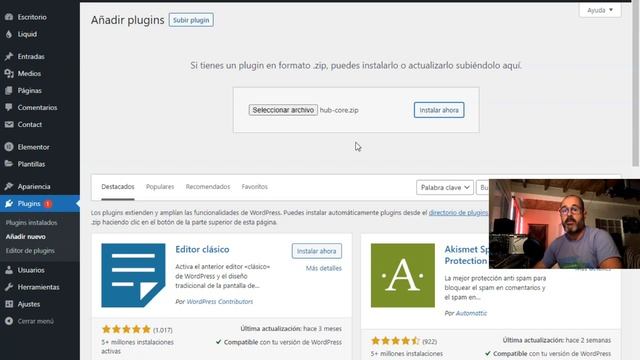Viewport: 640px width, 360px height.
Task: Go to Entradas in sidebar
Action: point(31,56)
